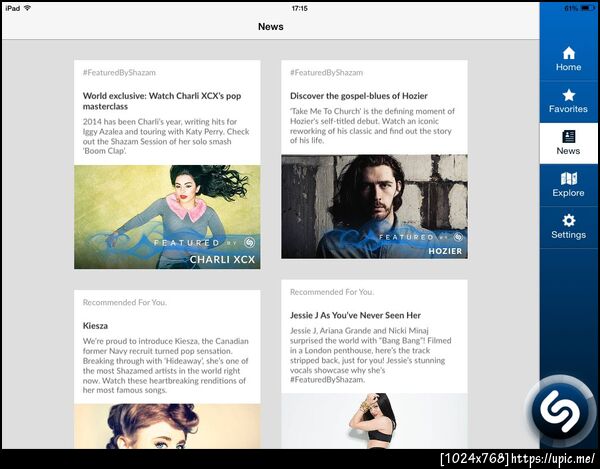Tap the Shazam logo on Charli XCX image
Image resolution: width=600 pixels, height=469 pixels.
click(249, 242)
